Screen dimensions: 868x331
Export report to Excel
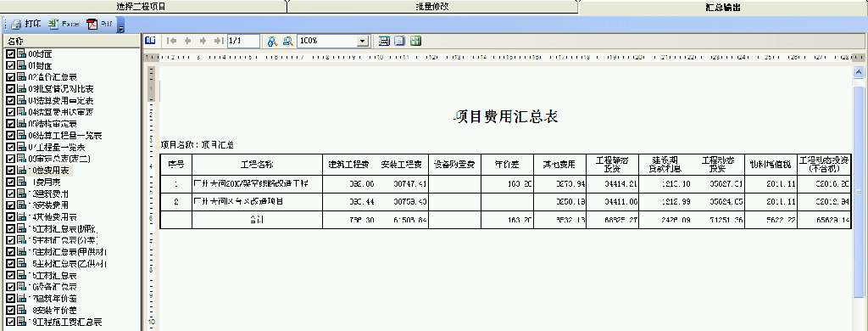(64, 25)
